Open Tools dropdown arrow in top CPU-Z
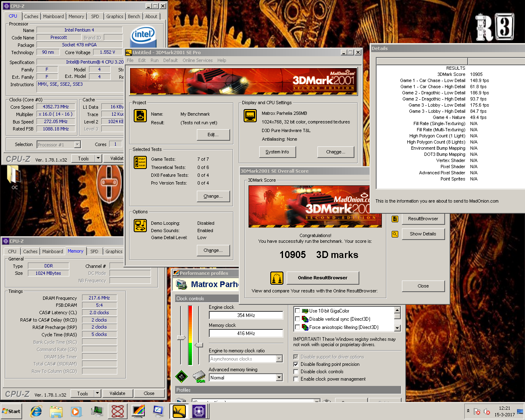525x420 pixels. [x=98, y=158]
